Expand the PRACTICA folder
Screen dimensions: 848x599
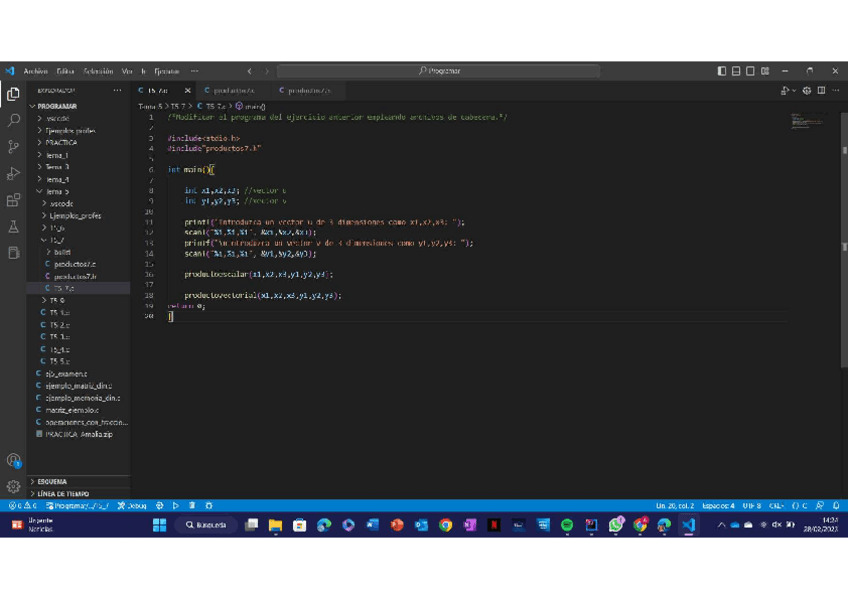[61, 143]
